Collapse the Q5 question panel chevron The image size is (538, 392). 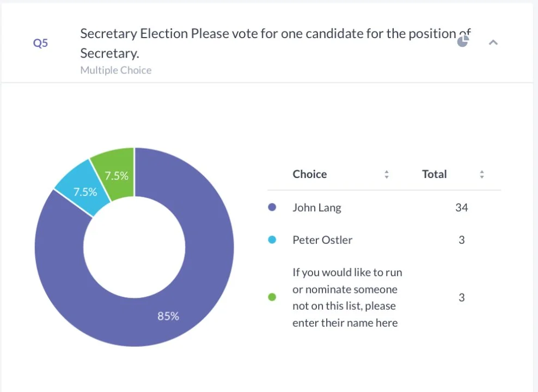pos(493,42)
